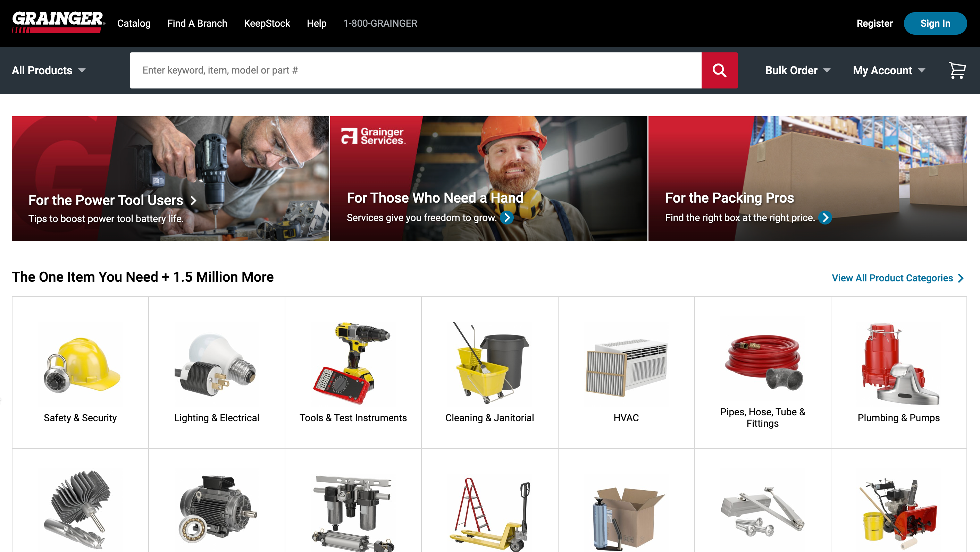Image resolution: width=980 pixels, height=552 pixels.
Task: Open Tools & Test Instruments drill image
Action: coord(352,363)
